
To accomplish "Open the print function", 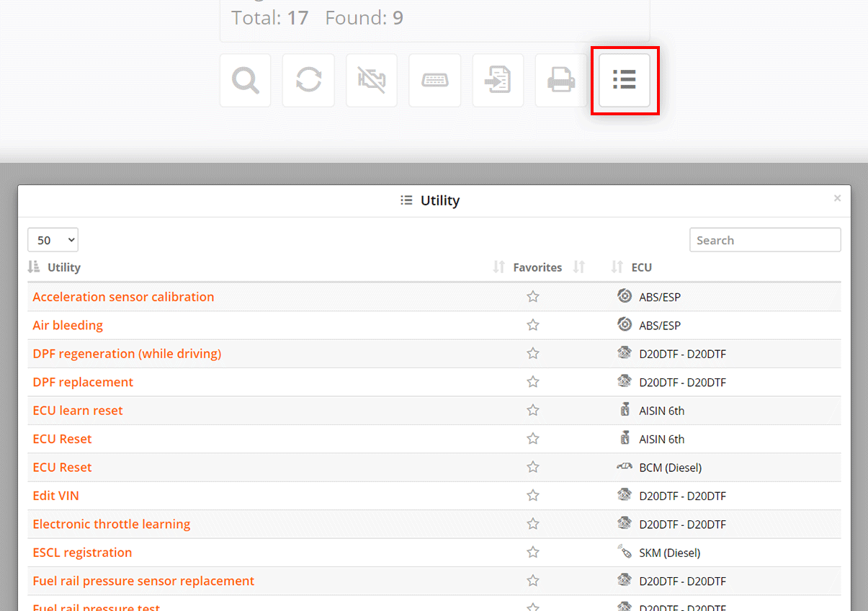I will [561, 80].
